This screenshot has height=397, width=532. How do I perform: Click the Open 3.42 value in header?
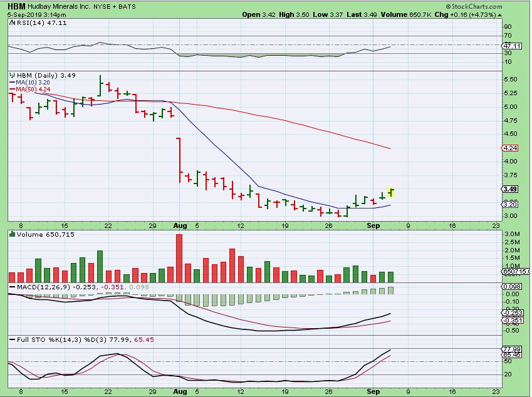pos(259,14)
